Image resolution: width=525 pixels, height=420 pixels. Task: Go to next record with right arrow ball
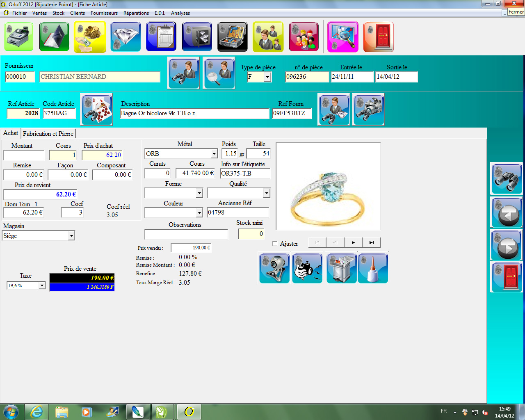[507, 245]
